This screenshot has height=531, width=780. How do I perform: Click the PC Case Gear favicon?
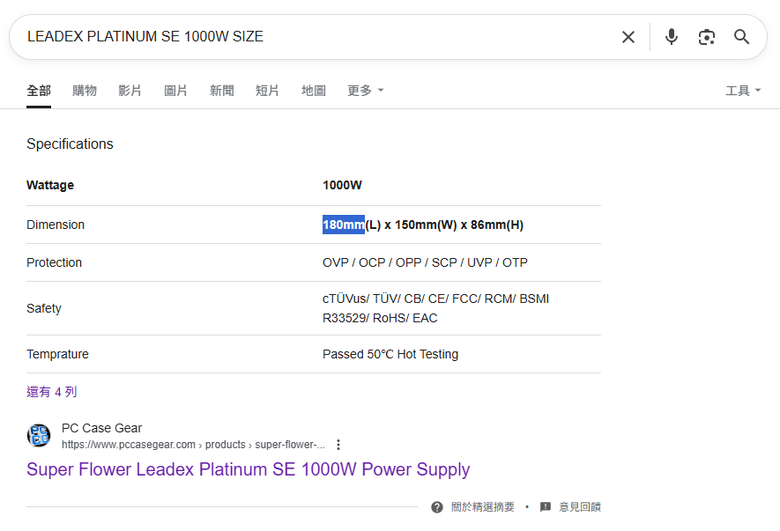[38, 435]
